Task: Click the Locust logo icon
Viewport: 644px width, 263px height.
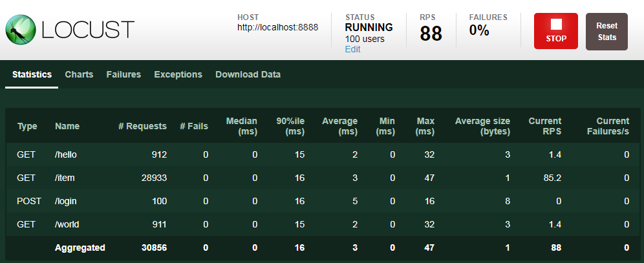Action: [x=21, y=30]
